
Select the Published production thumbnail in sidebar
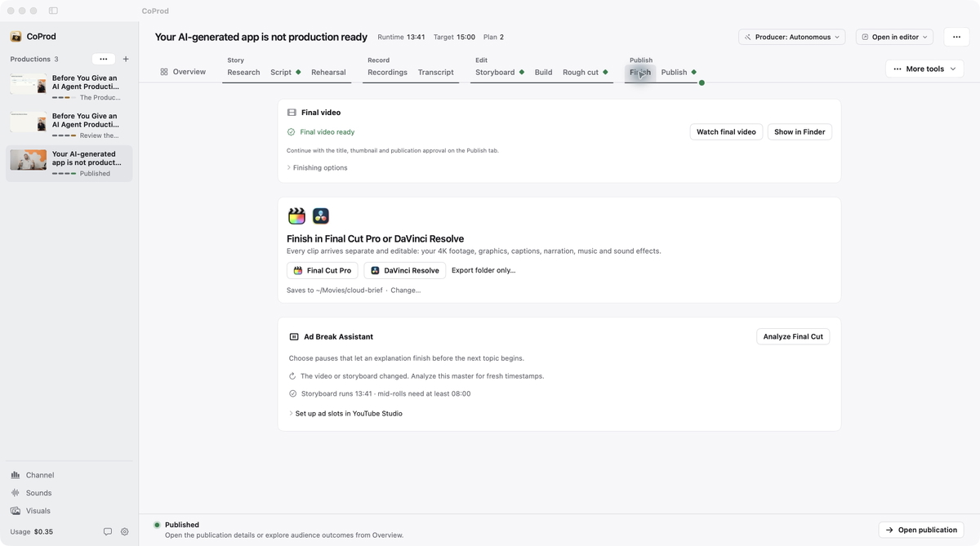[x=28, y=160]
